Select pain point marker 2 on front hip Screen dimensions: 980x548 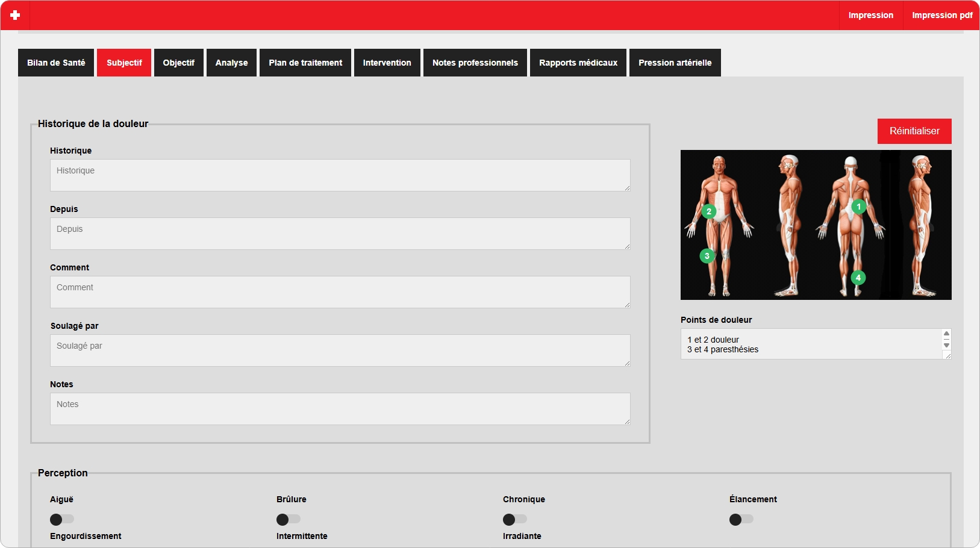tap(709, 211)
